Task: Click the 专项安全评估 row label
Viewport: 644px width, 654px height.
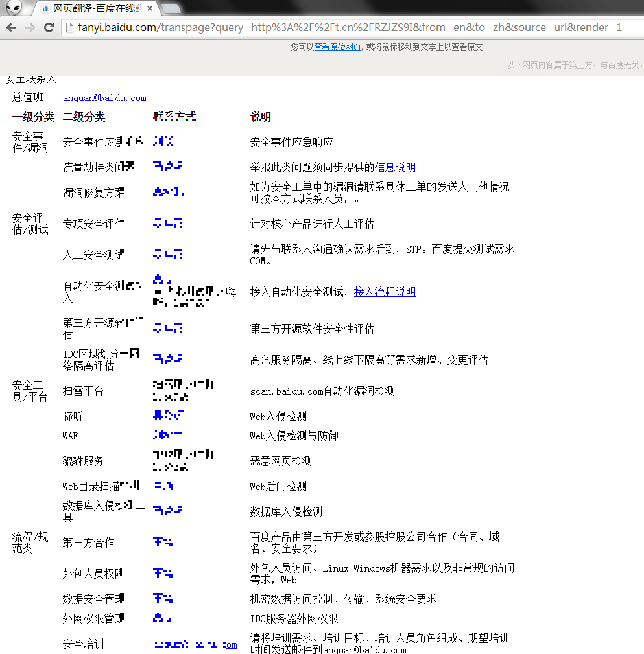Action: coord(93,224)
